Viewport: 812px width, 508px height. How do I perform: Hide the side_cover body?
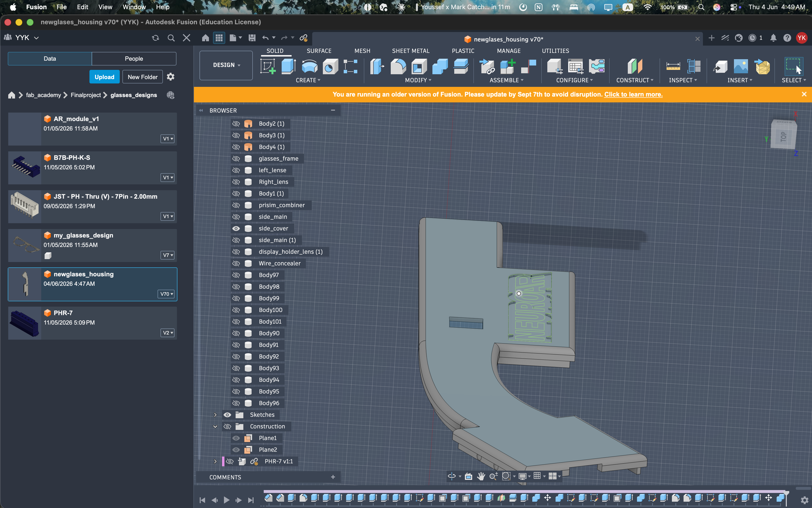tap(236, 229)
